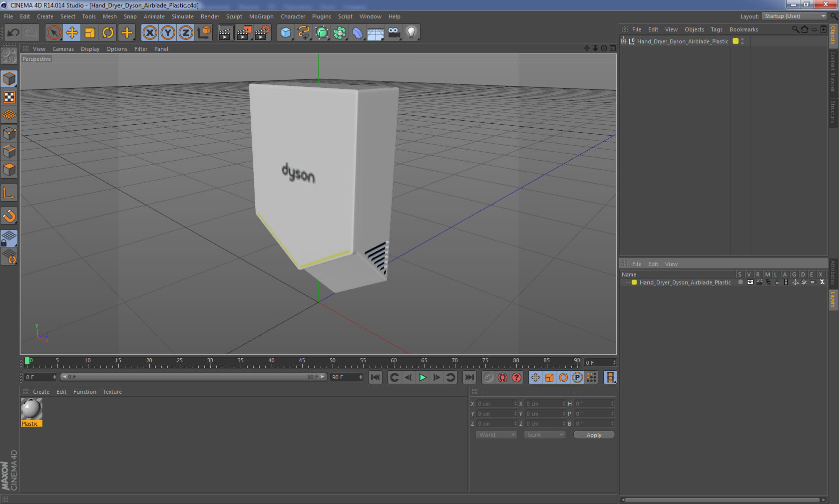Switch to Model mode cube icon
This screenshot has height=504, width=839.
click(x=9, y=79)
